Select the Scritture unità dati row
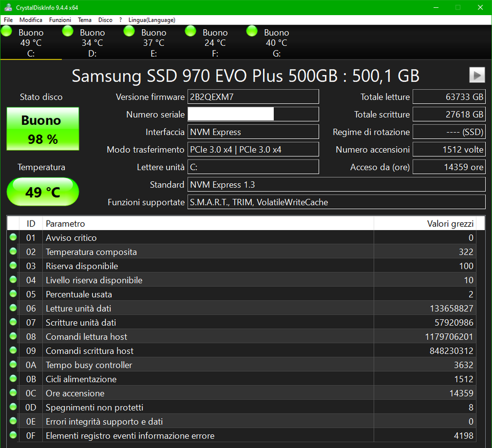The height and width of the screenshot is (448, 492). pos(241,323)
